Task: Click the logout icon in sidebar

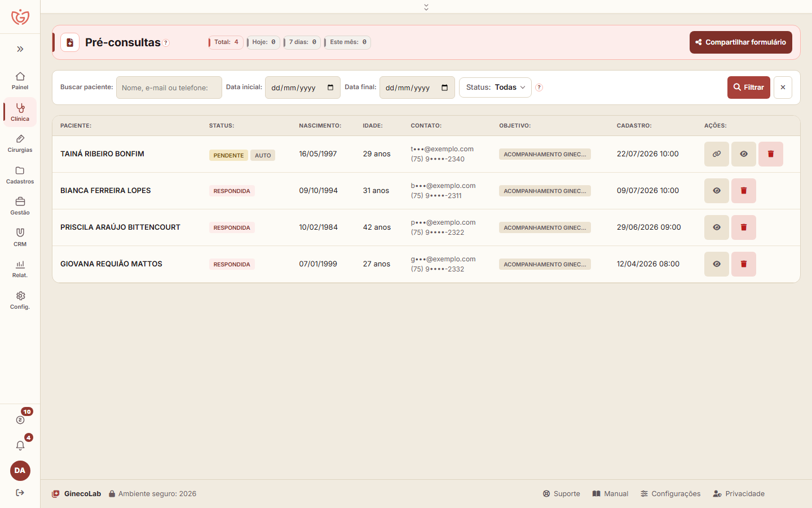Action: [20, 493]
